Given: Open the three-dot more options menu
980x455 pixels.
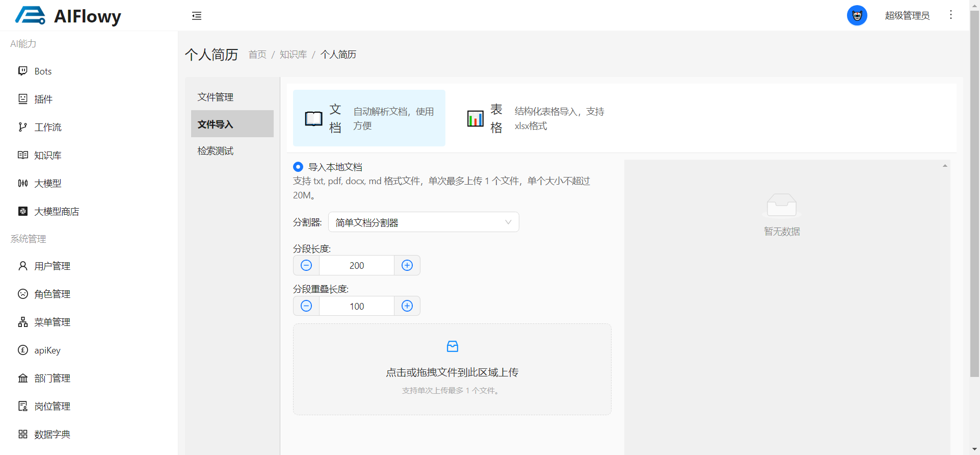Looking at the screenshot, I should [x=950, y=15].
